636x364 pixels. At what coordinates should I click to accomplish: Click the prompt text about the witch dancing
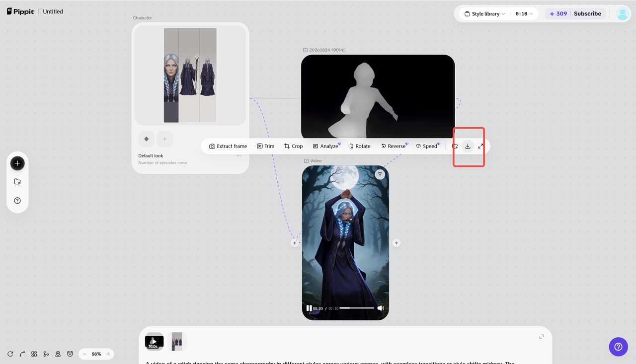tap(330, 362)
